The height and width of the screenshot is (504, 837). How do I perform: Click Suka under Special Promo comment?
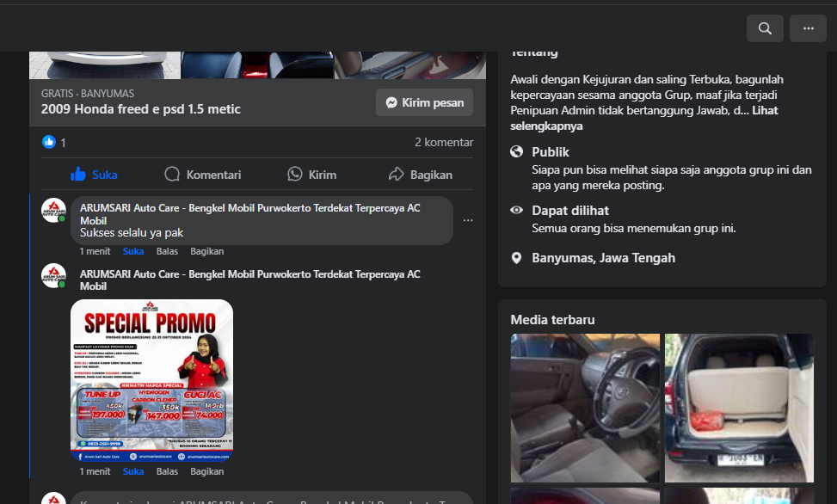point(133,471)
